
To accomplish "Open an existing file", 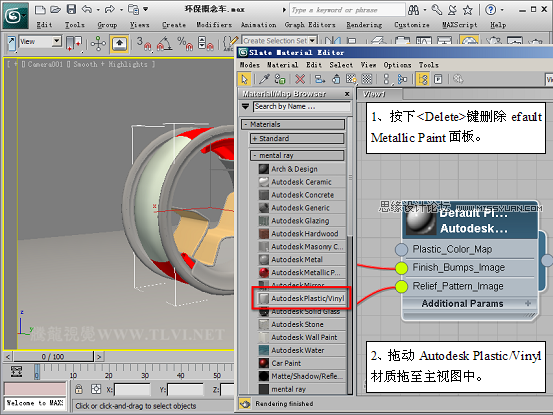I will click(x=55, y=10).
